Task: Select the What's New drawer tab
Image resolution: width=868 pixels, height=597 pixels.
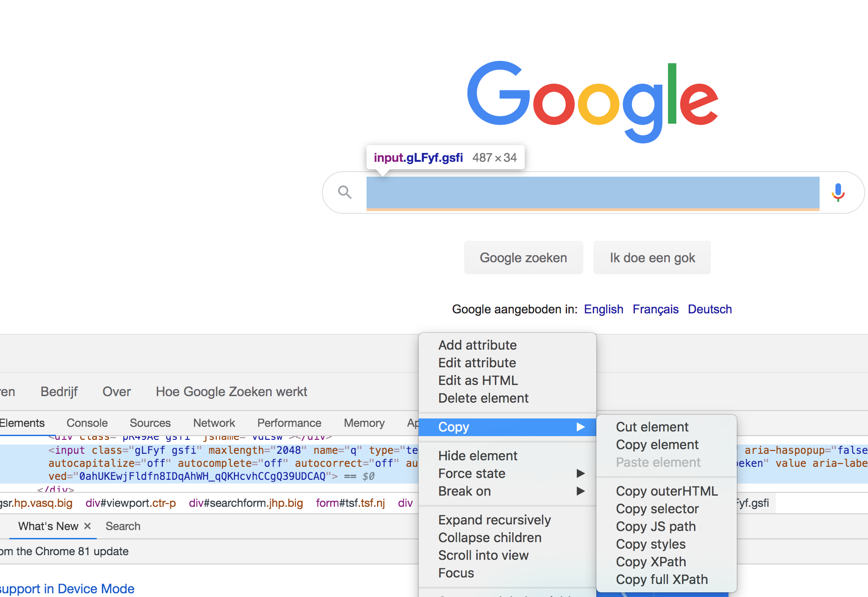Action: (48, 526)
